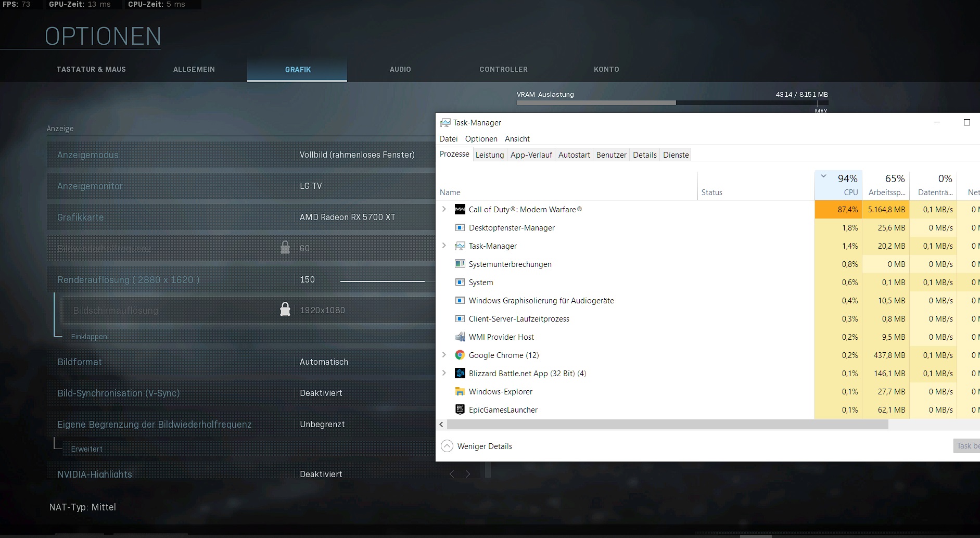Click the Task beenden button

pyautogui.click(x=966, y=446)
